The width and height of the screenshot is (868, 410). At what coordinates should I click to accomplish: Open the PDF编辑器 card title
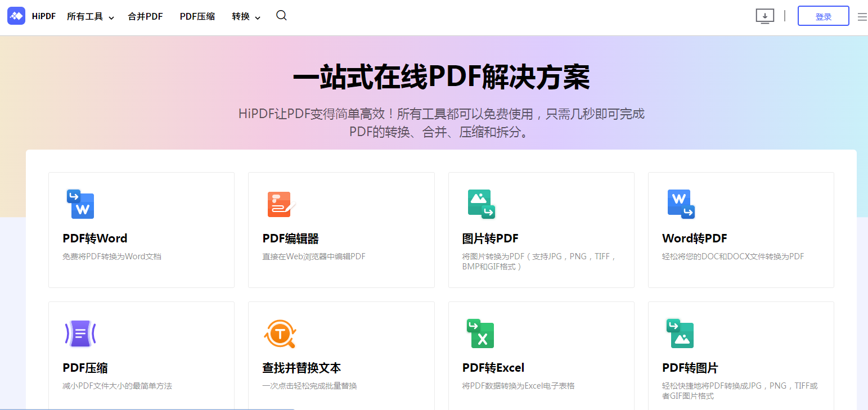point(290,238)
